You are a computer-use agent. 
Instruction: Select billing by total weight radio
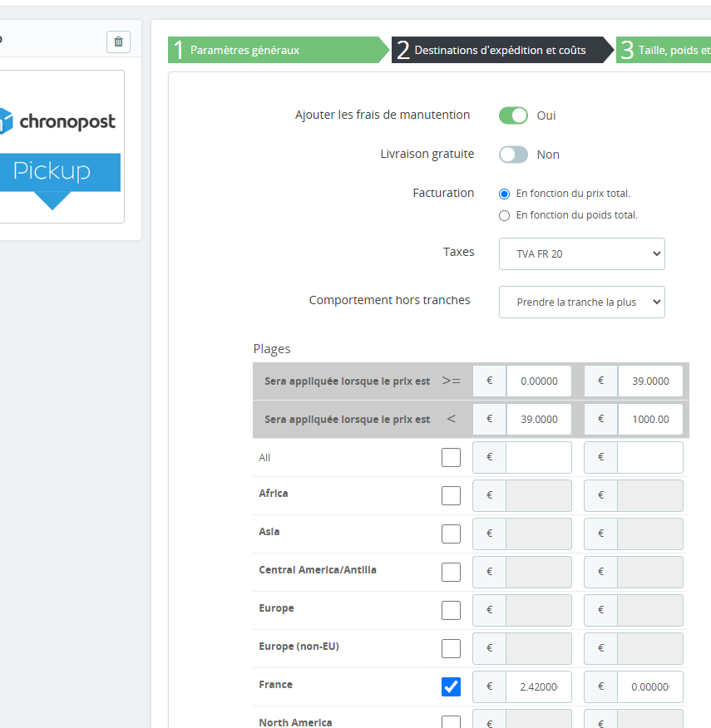504,216
